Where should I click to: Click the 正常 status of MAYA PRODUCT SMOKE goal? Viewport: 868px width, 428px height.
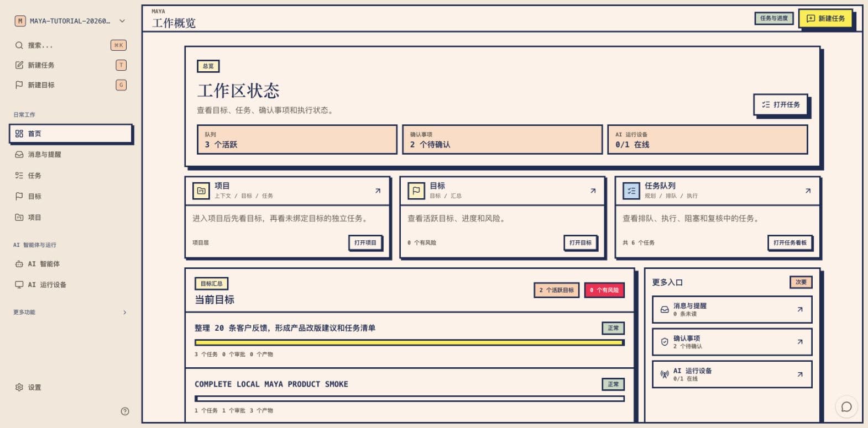pyautogui.click(x=613, y=384)
